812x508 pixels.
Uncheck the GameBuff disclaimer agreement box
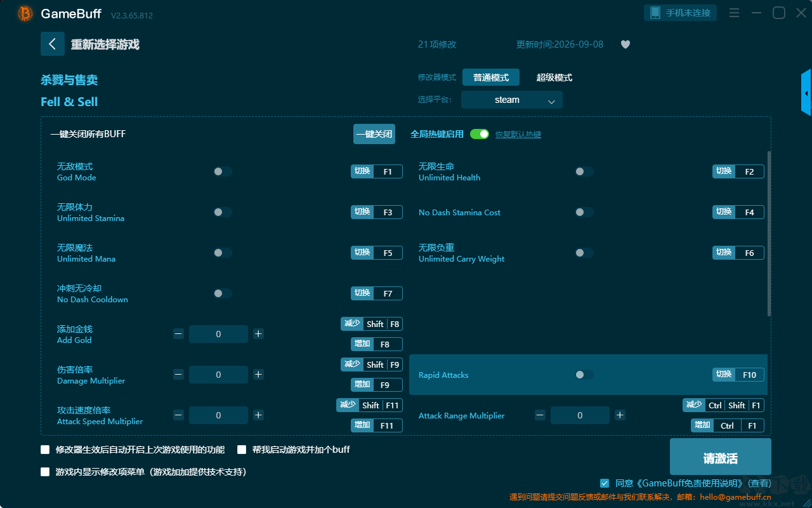click(605, 483)
